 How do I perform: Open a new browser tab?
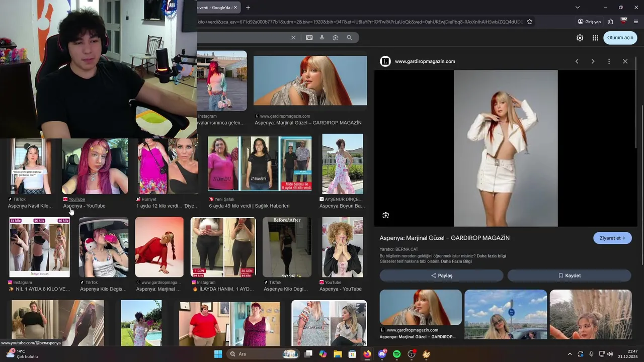click(248, 8)
